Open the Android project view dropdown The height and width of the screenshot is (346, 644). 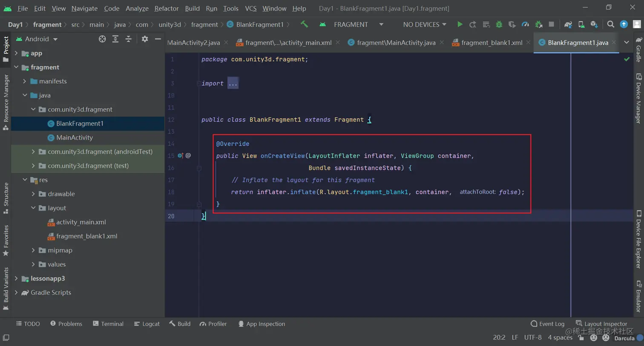(37, 39)
